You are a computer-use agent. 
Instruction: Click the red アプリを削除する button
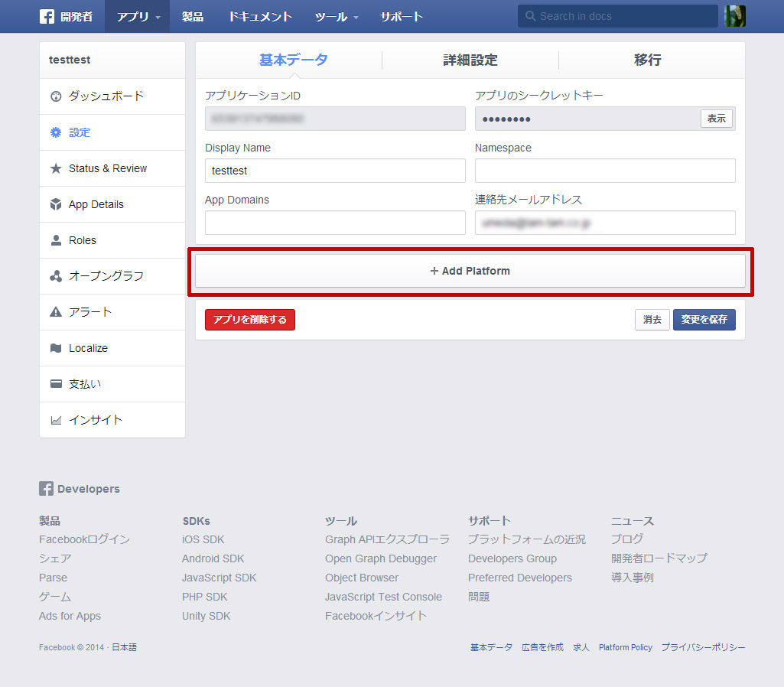click(250, 320)
